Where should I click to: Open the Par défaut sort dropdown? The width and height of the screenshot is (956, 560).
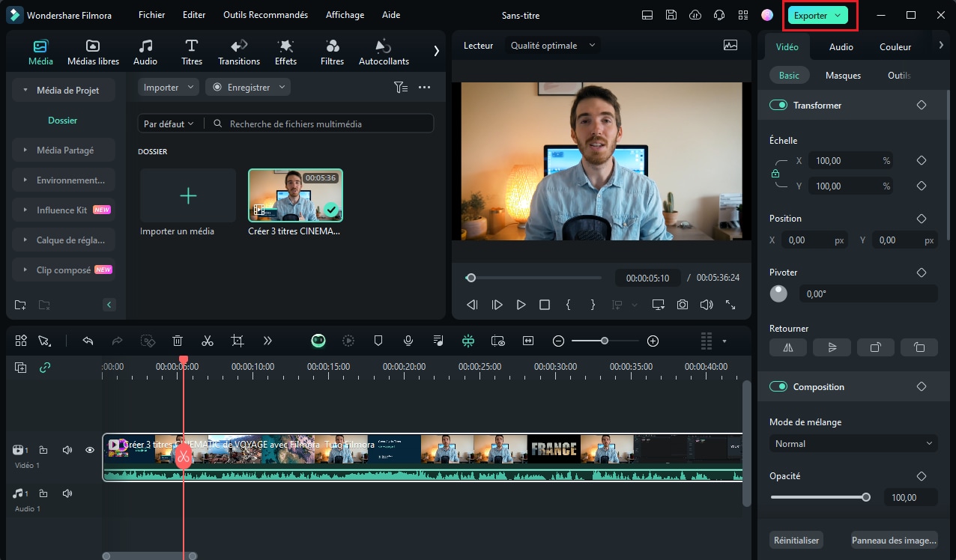[x=169, y=124]
